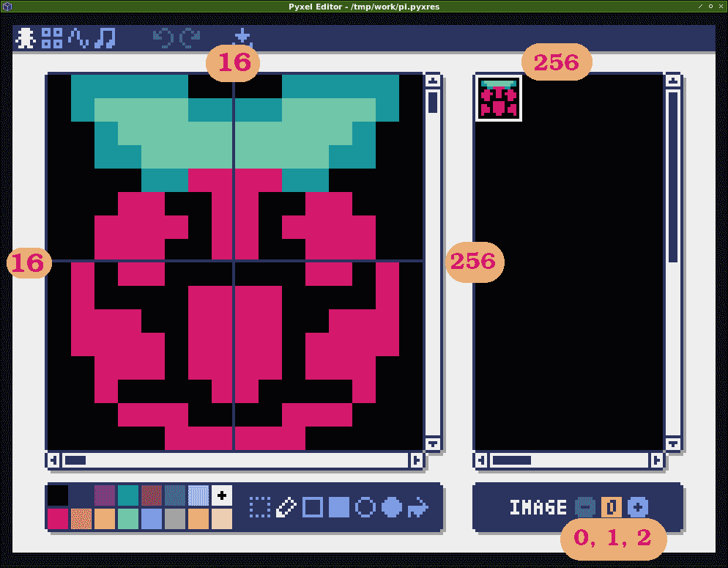Click the image panel scroll-right arrow

pyautogui.click(x=656, y=460)
